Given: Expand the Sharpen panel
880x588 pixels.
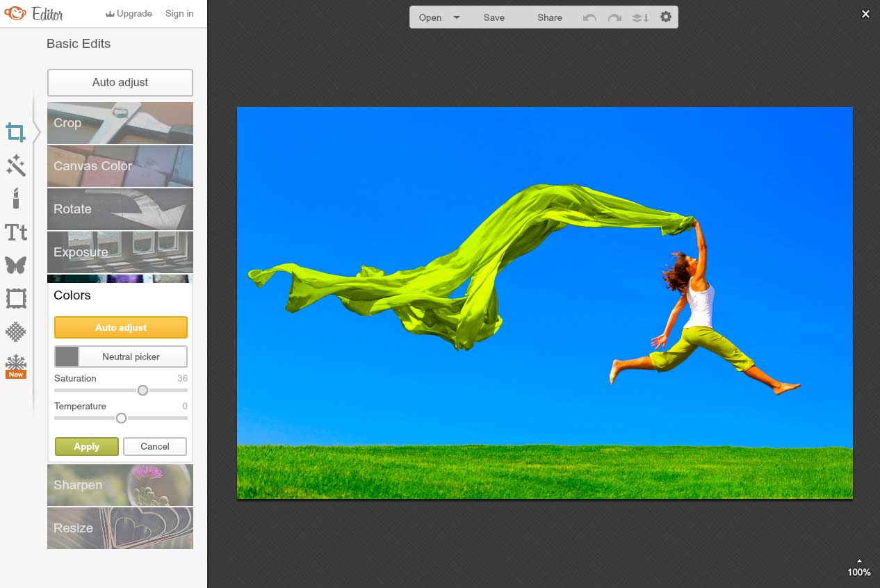Looking at the screenshot, I should 120,485.
